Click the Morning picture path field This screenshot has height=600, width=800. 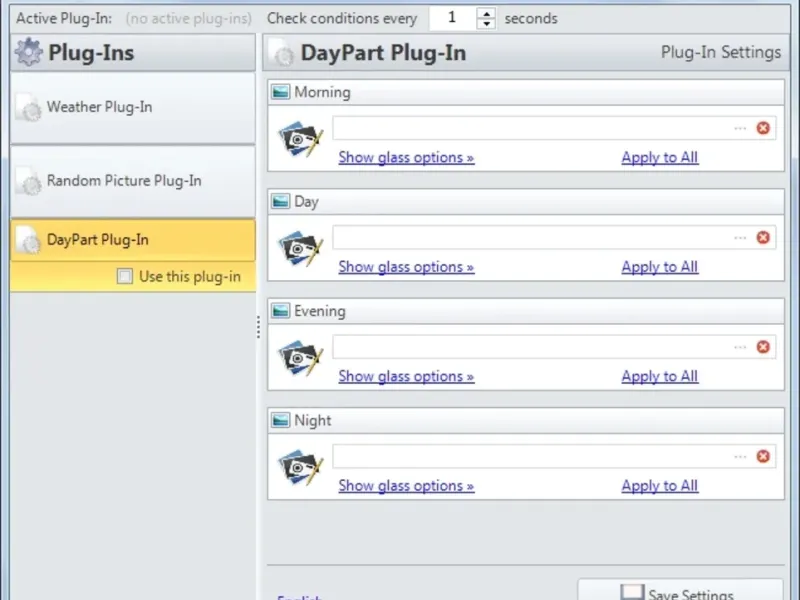tap(530, 128)
